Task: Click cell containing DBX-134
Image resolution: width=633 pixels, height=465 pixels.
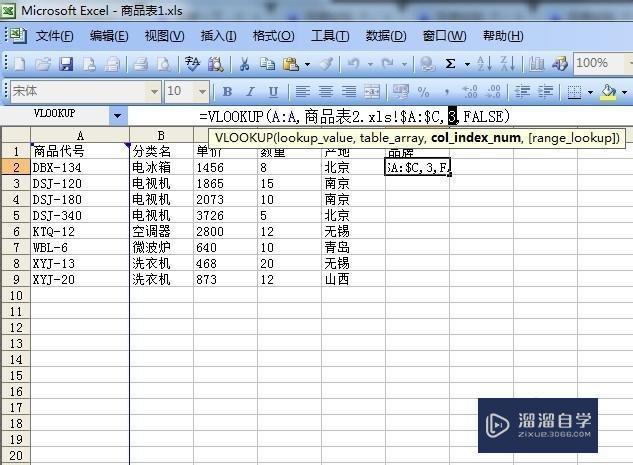Action: tap(80, 167)
